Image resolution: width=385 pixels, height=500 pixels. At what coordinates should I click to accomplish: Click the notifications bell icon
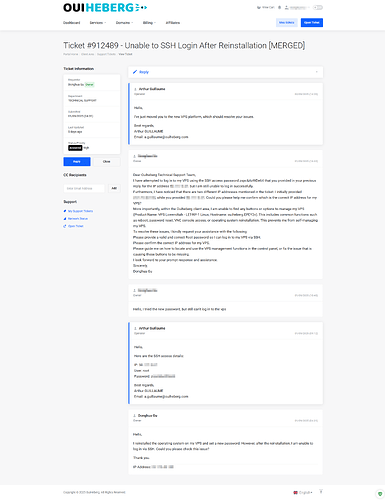click(279, 7)
